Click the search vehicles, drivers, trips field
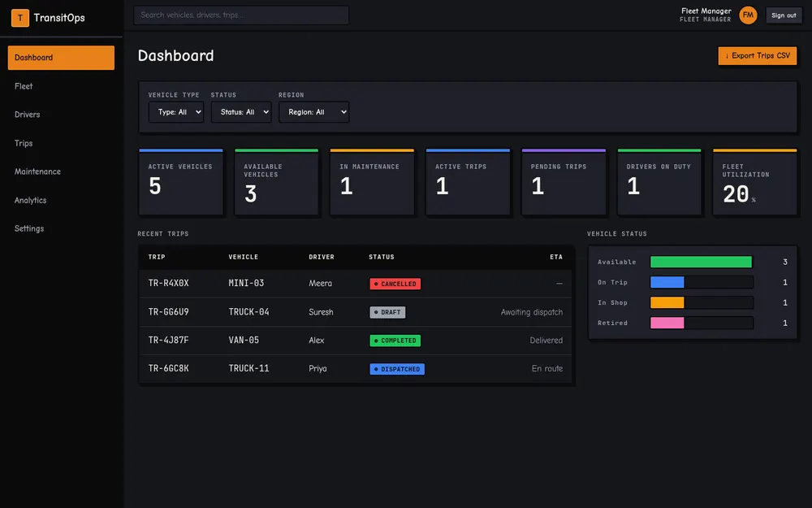The image size is (812, 508). tap(241, 15)
